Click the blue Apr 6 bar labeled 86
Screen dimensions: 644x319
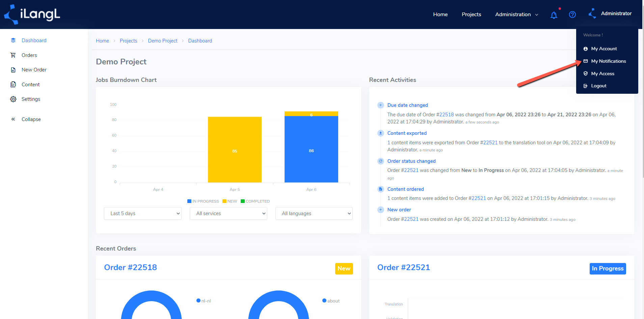pos(311,149)
